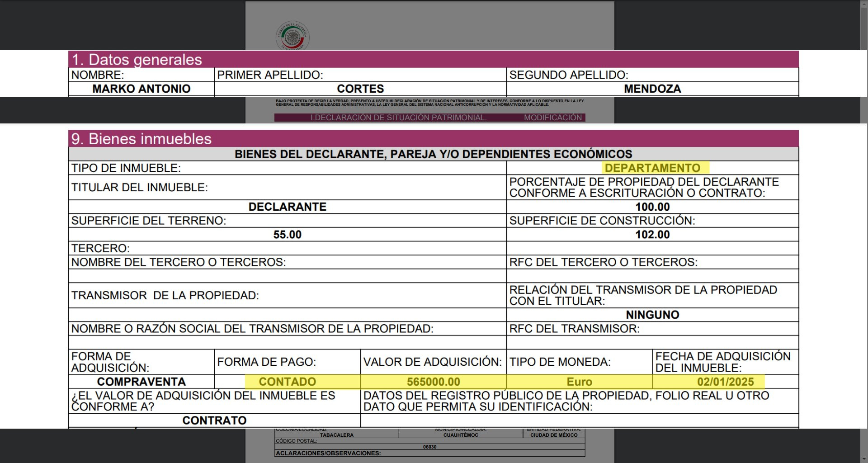Click the 'SEGUNDO APELLIDO:' label
This screenshot has width=868, height=463.
(569, 75)
